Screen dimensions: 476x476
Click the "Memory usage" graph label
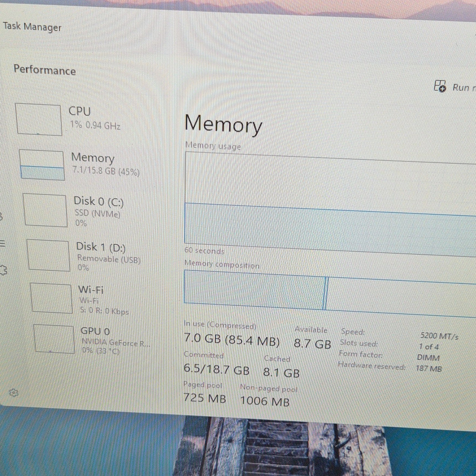click(x=213, y=146)
